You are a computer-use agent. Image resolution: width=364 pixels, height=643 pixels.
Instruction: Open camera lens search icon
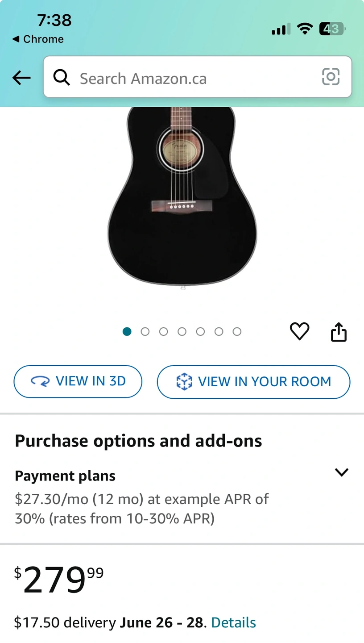point(331,77)
